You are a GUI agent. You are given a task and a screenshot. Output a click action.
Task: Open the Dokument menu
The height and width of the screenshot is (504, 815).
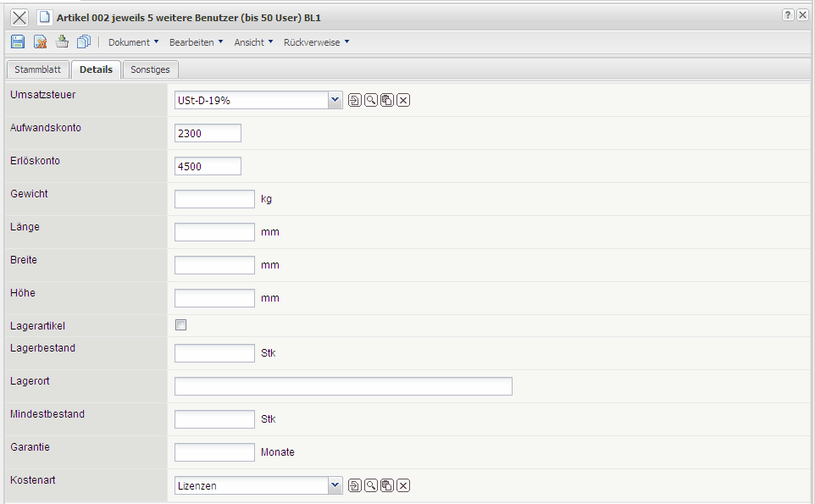(133, 42)
